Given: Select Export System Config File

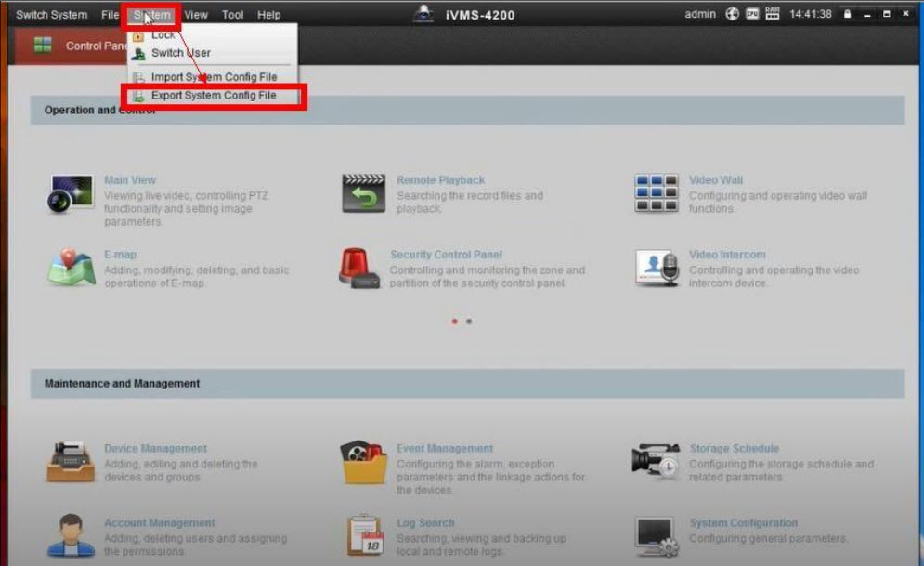Looking at the screenshot, I should pos(214,96).
